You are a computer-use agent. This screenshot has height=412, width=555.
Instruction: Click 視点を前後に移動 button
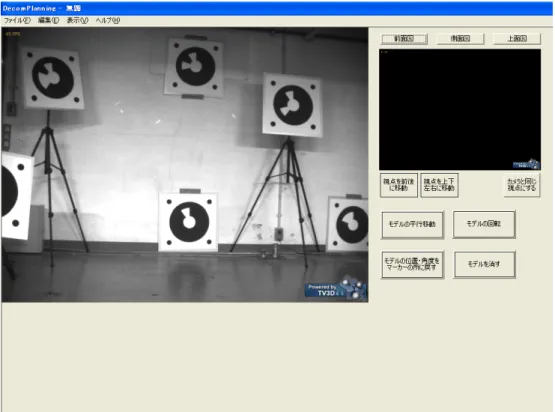399,185
